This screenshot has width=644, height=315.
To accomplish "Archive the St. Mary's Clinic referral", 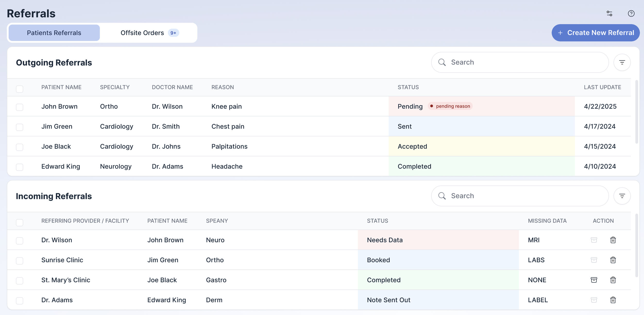I will click(594, 280).
